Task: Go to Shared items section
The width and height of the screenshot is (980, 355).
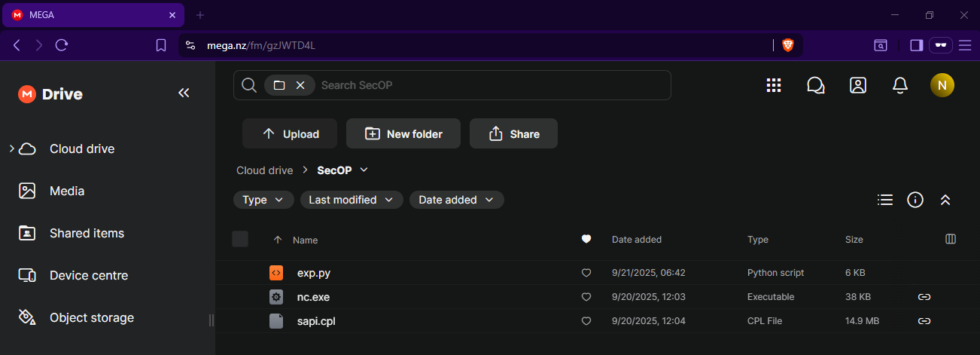Action: point(87,233)
